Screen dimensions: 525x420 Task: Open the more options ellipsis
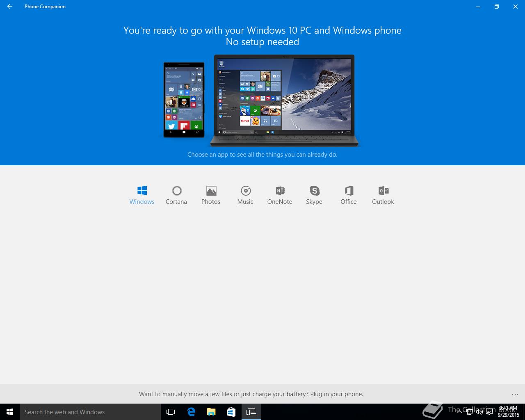(x=515, y=394)
